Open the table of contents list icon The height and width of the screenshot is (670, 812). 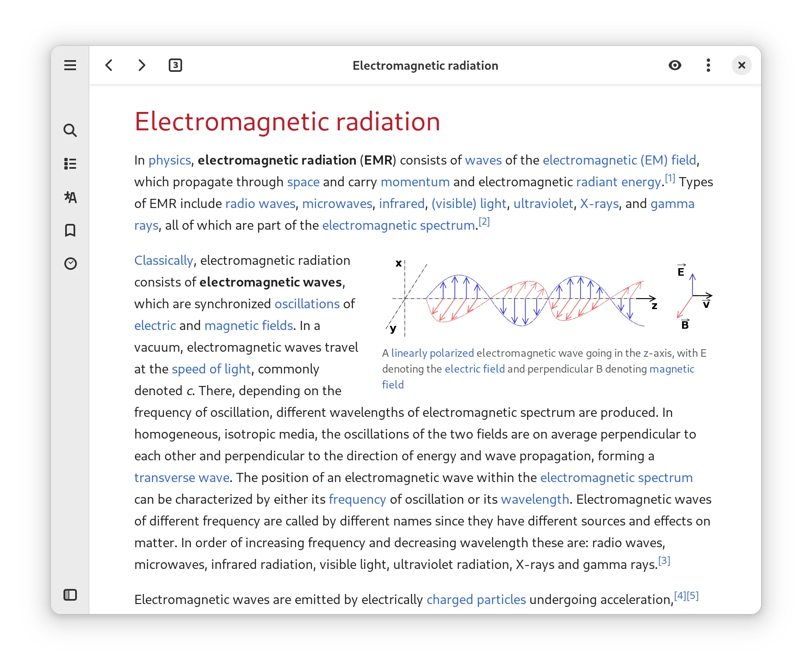click(x=70, y=164)
